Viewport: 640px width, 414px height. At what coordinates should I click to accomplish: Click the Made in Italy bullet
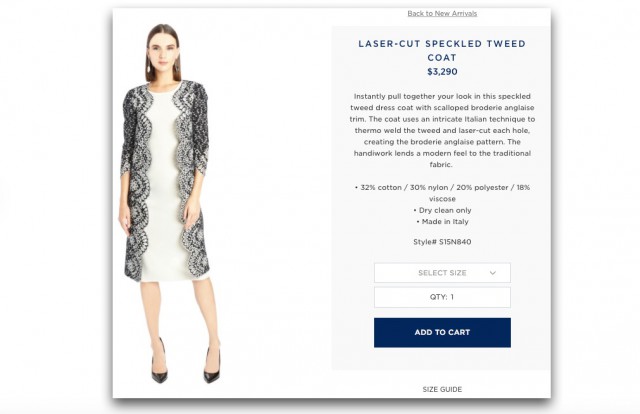[x=441, y=222]
